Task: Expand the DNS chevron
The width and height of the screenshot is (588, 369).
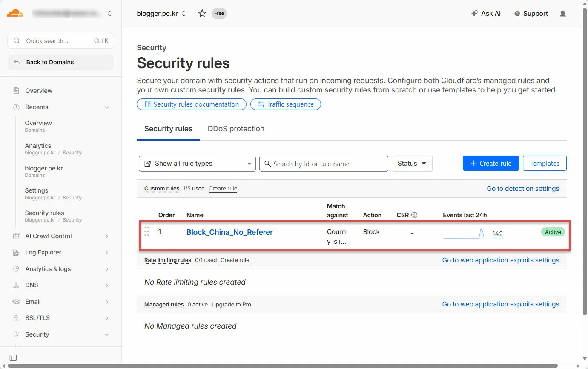Action: point(107,285)
